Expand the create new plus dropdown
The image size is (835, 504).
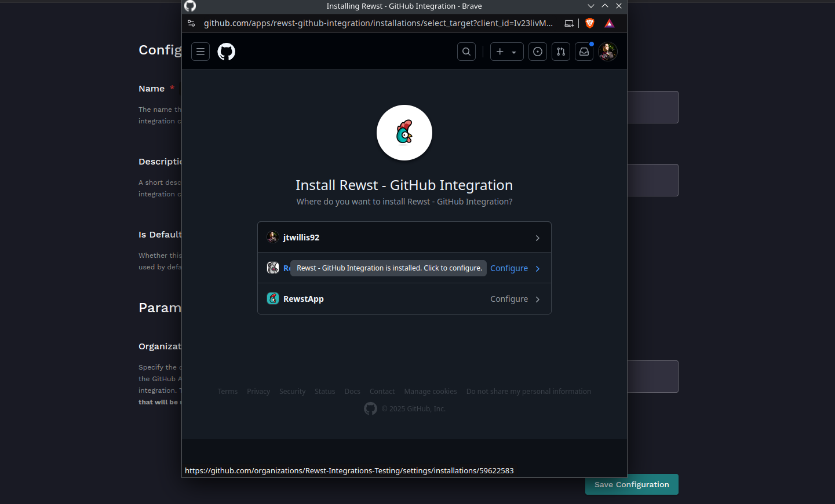506,52
